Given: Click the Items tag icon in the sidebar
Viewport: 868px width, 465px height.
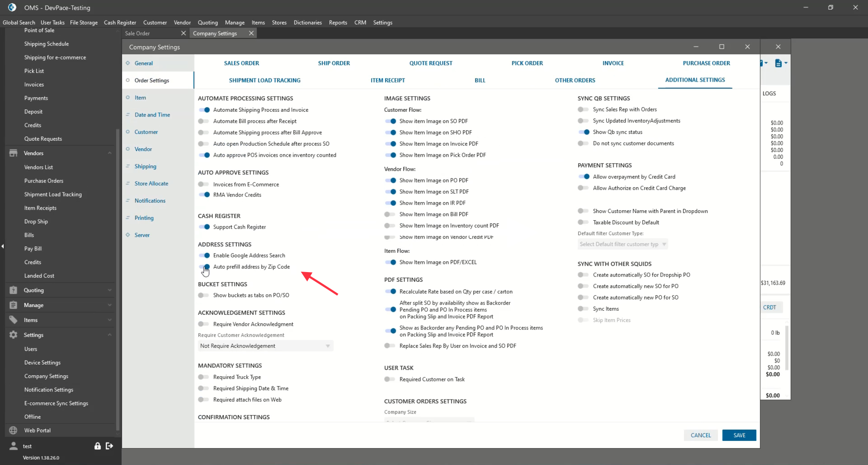Looking at the screenshot, I should (x=13, y=320).
